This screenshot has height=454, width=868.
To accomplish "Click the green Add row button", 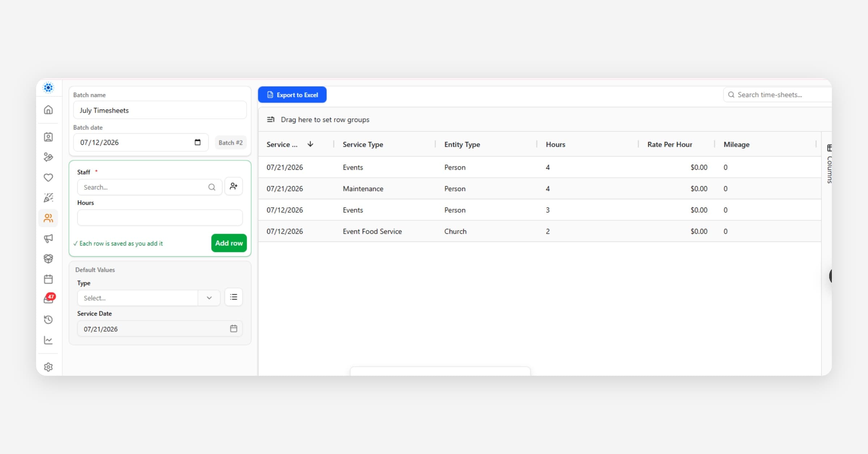I will click(x=229, y=243).
